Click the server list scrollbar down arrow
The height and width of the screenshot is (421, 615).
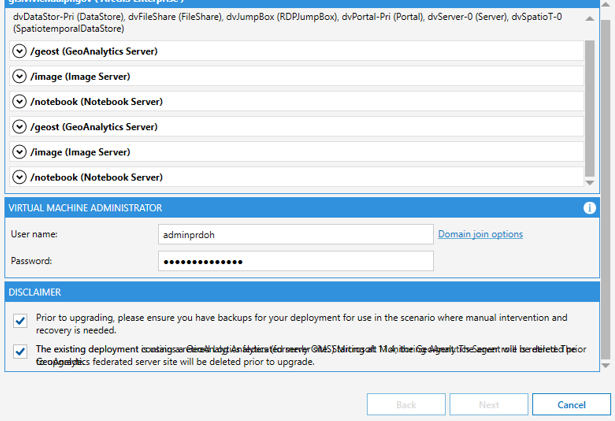click(590, 182)
